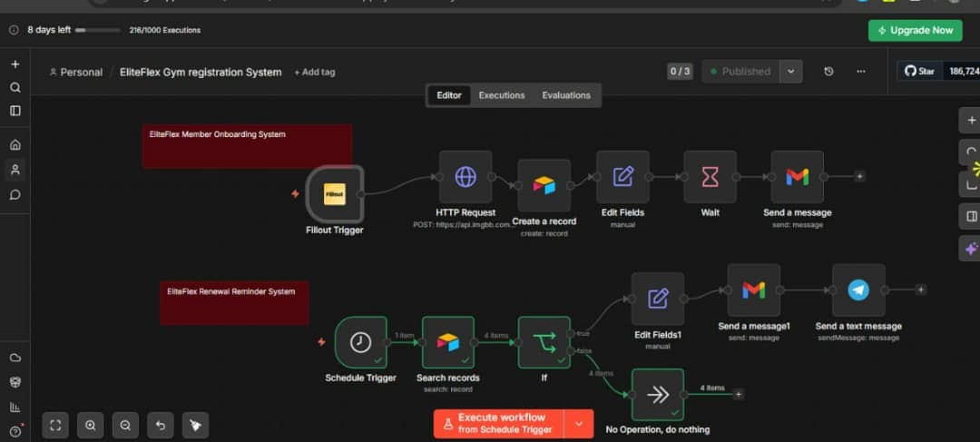
Task: Select the Telegram Send a text message node
Action: [858, 290]
